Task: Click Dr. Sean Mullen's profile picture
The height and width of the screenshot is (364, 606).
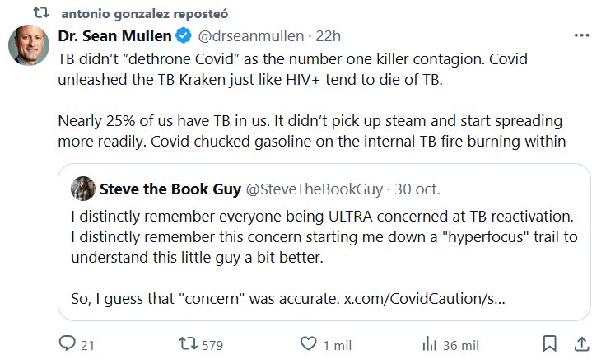Action: pyautogui.click(x=29, y=45)
